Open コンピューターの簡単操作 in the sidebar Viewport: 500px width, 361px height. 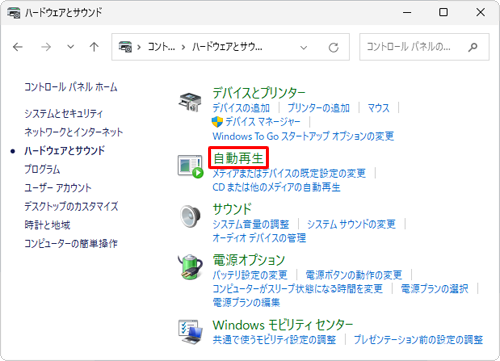(71, 243)
